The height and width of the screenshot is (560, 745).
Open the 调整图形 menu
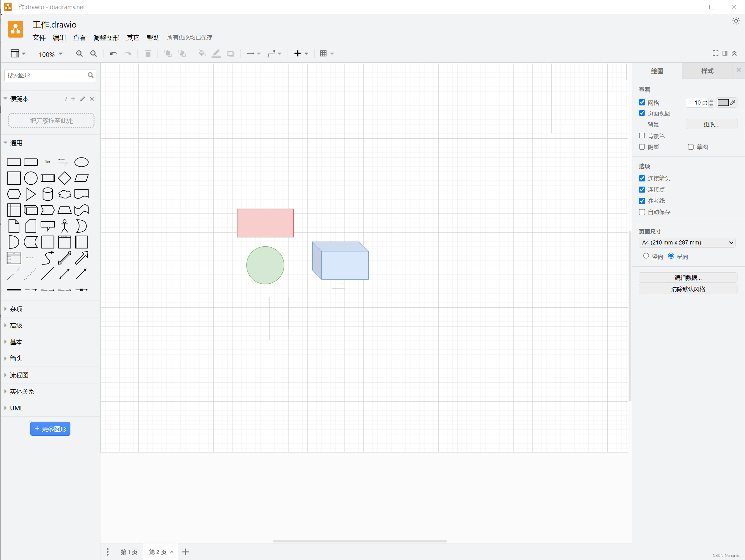coord(106,37)
